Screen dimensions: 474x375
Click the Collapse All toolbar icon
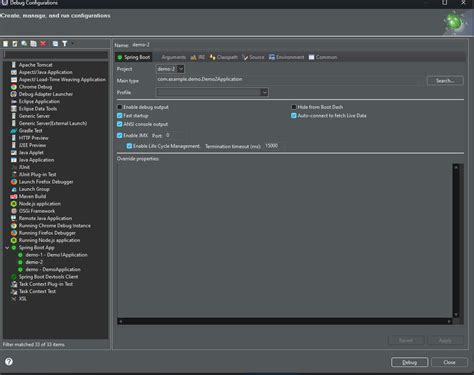[x=55, y=44]
